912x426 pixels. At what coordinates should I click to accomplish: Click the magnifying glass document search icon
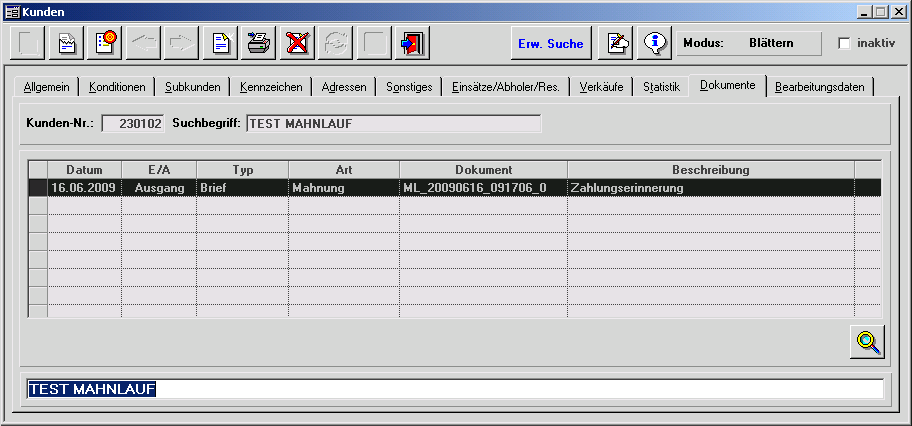[867, 342]
